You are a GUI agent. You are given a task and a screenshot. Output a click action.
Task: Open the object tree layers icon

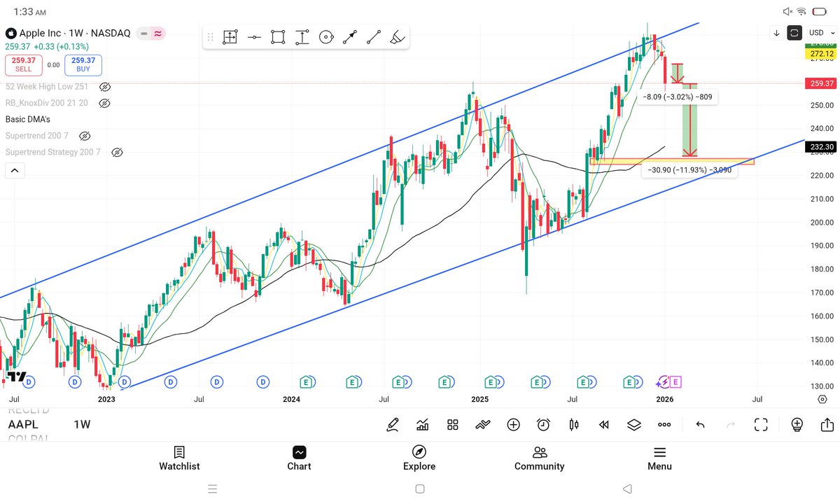(633, 425)
